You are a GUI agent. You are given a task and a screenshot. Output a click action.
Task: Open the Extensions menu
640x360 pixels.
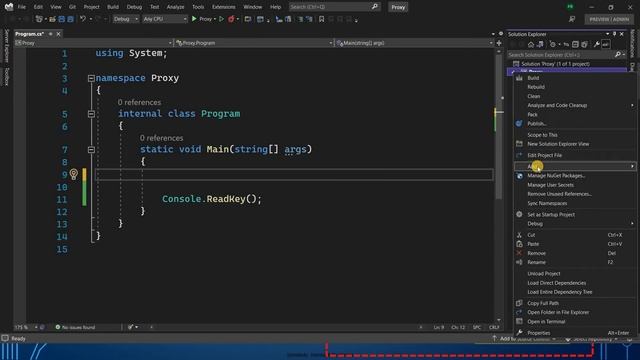pos(224,7)
